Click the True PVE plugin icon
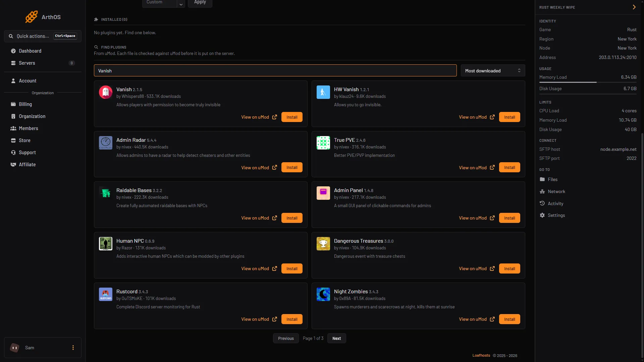 coord(323,143)
